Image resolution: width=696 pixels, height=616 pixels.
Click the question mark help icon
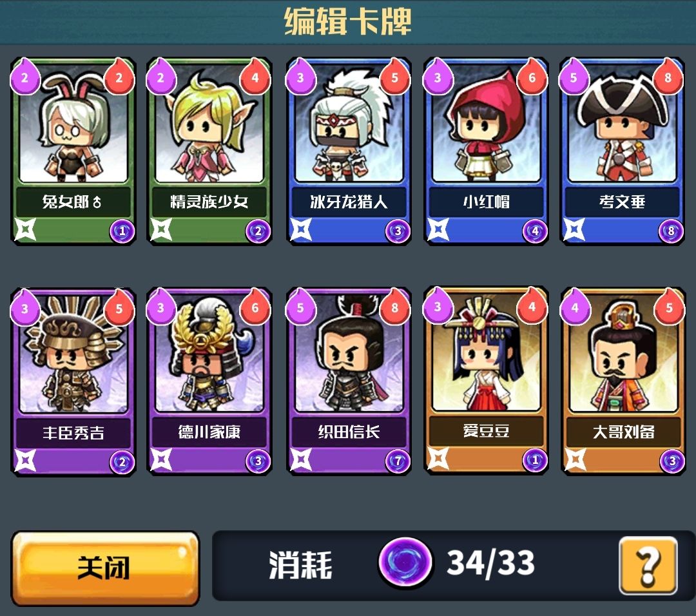pyautogui.click(x=648, y=565)
